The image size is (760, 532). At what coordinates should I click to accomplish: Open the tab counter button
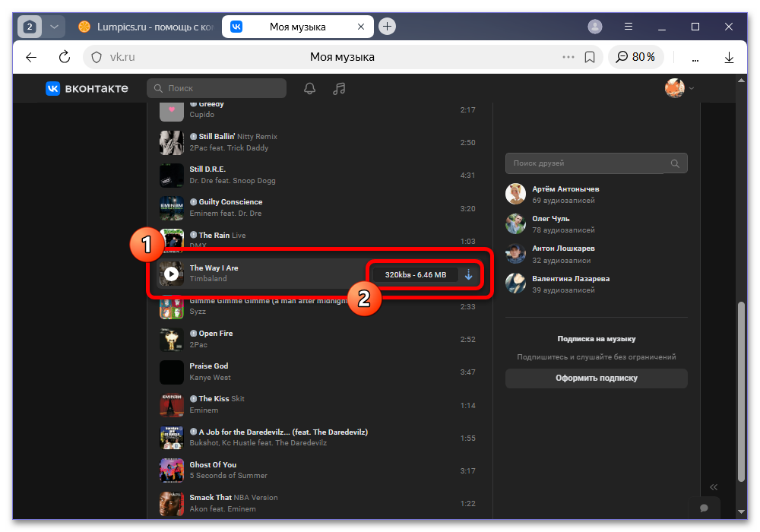(30, 27)
